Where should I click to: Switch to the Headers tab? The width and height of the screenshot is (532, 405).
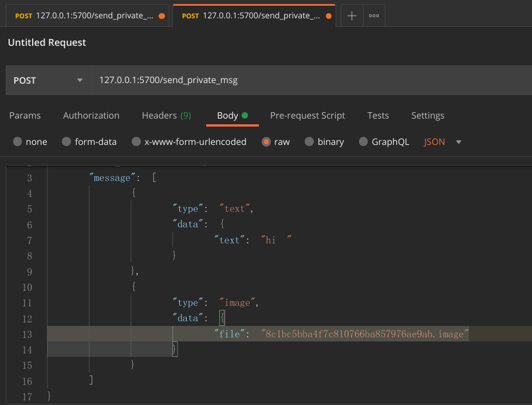pyautogui.click(x=159, y=115)
